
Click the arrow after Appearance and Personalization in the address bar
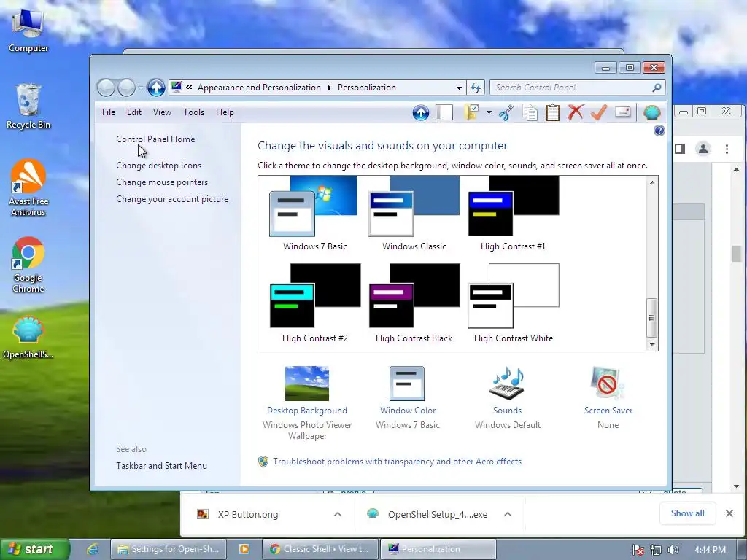pyautogui.click(x=329, y=87)
